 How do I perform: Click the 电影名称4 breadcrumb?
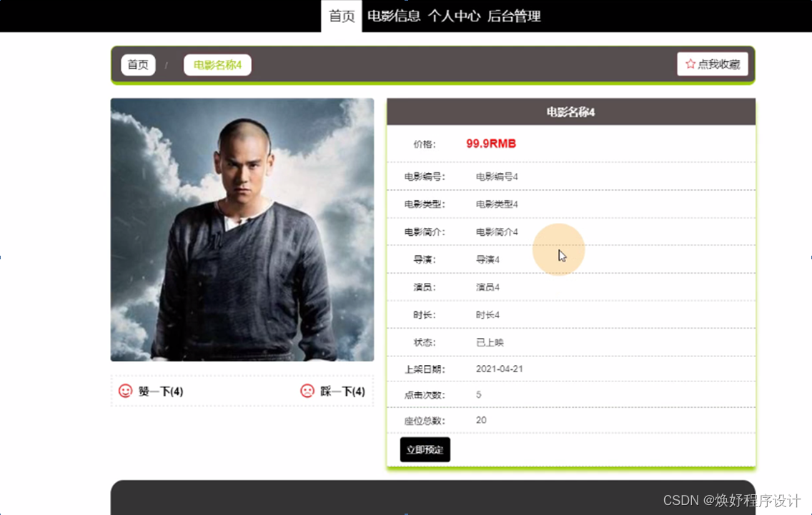click(x=217, y=65)
